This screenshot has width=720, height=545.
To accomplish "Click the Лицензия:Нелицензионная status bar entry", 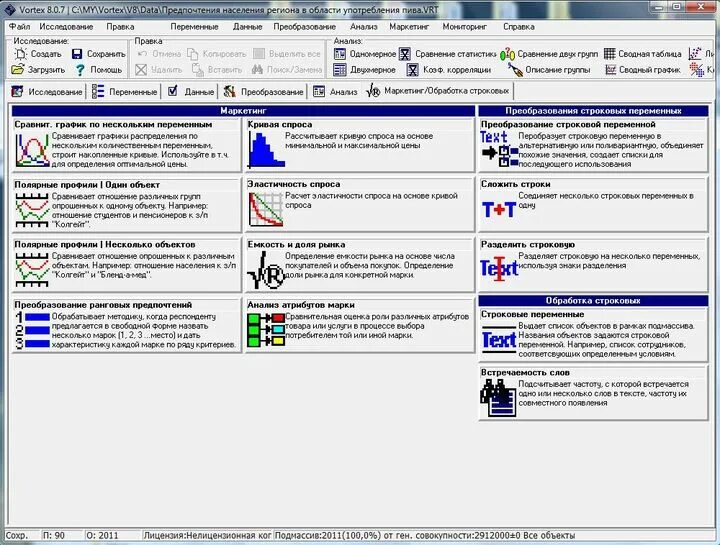I will pos(207,535).
